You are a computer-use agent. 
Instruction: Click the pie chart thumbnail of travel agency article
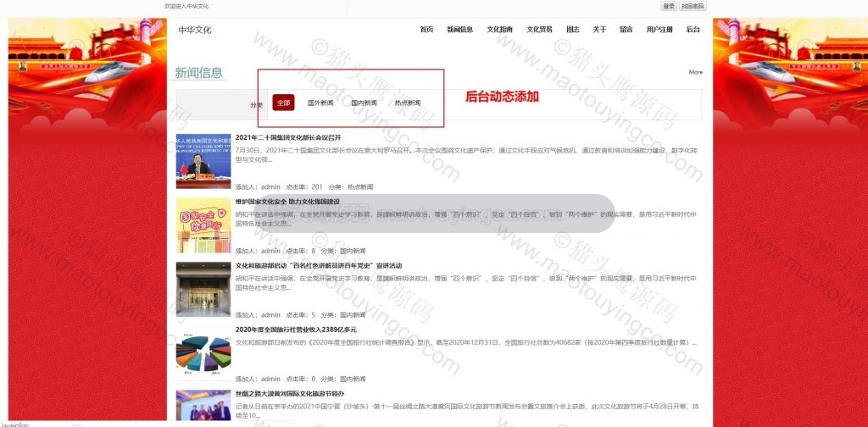pyautogui.click(x=203, y=353)
